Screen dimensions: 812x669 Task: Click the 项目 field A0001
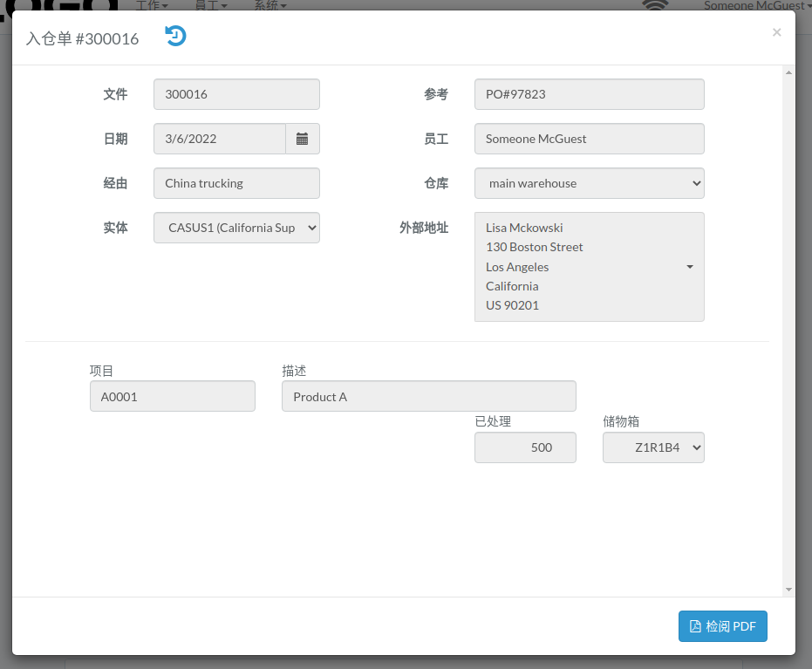point(173,396)
